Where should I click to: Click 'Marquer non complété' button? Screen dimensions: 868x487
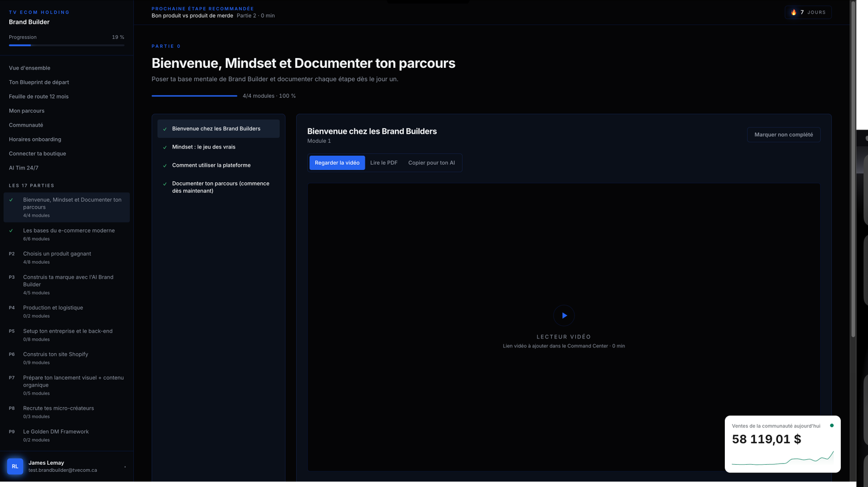click(783, 134)
